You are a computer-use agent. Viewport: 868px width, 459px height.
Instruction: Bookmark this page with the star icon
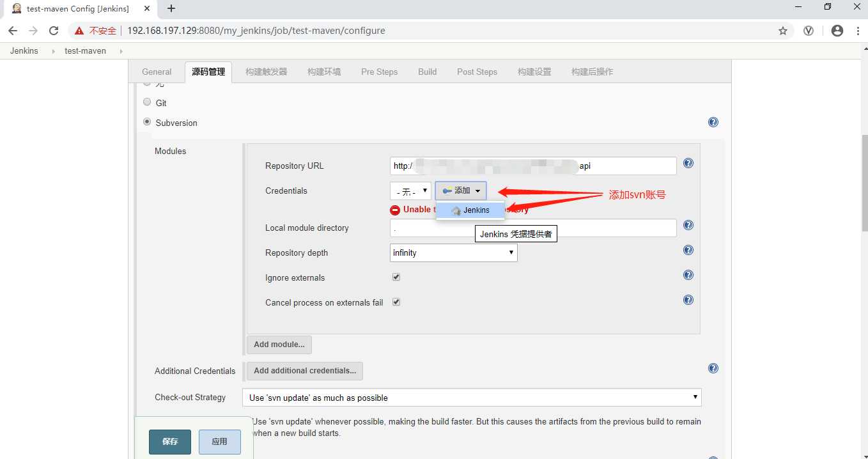coord(783,31)
